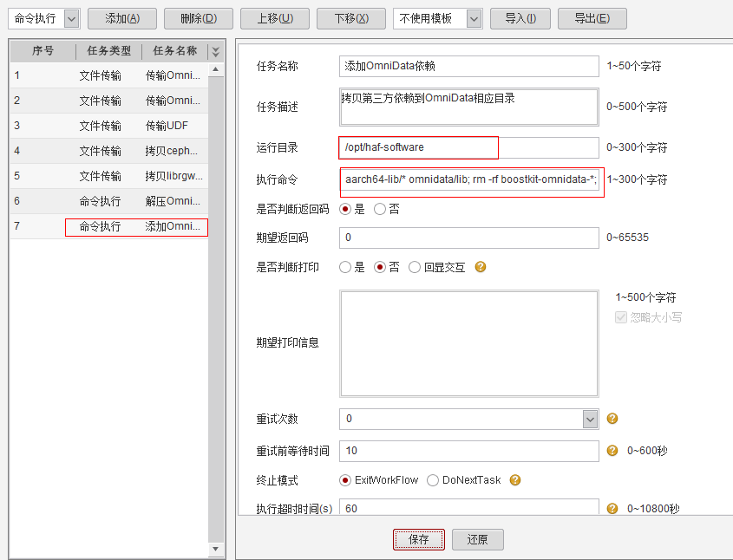Expand the task list column chooser arrow
The height and width of the screenshot is (560, 733).
coord(215,51)
